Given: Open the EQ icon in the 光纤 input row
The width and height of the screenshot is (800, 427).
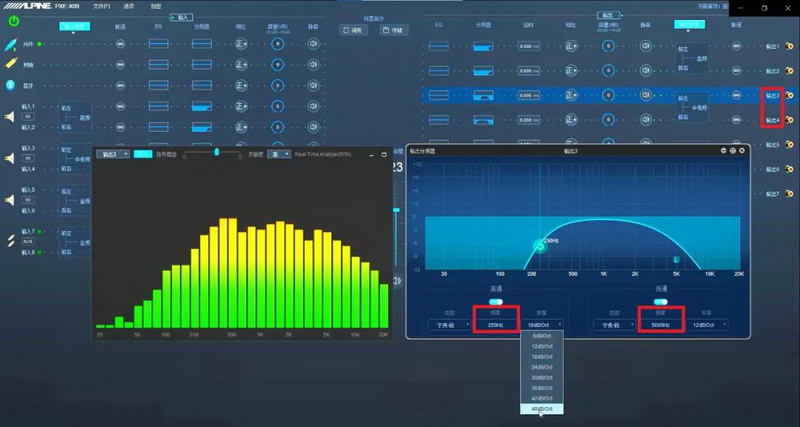Looking at the screenshot, I should pyautogui.click(x=159, y=44).
